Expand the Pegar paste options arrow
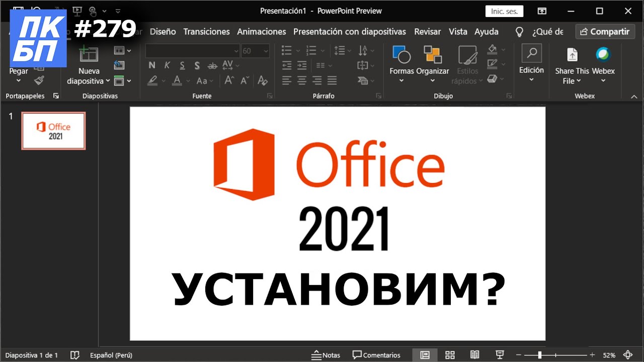The width and height of the screenshot is (644, 362). point(19,80)
